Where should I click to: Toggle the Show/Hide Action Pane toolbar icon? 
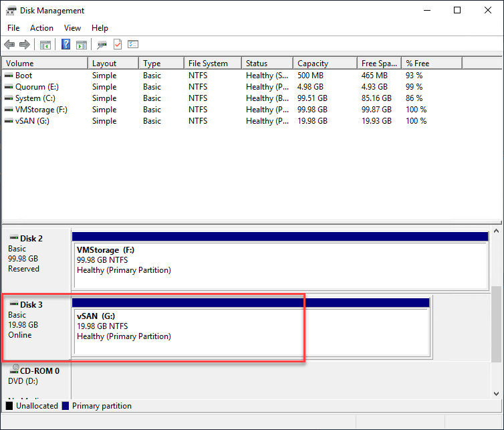pos(82,45)
